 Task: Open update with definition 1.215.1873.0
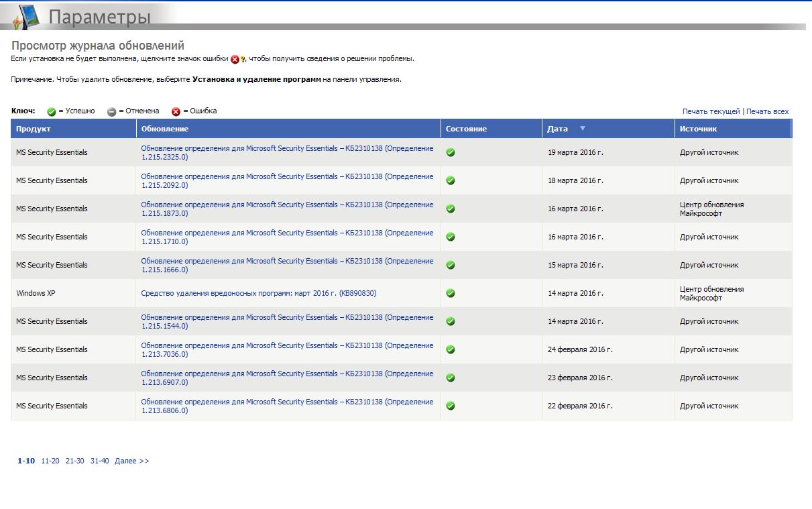point(287,209)
